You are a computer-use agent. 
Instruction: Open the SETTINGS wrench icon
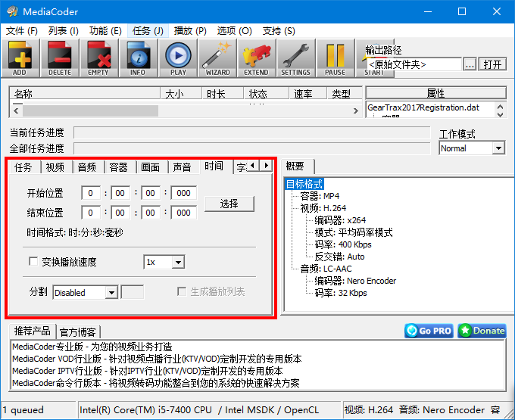tap(295, 58)
